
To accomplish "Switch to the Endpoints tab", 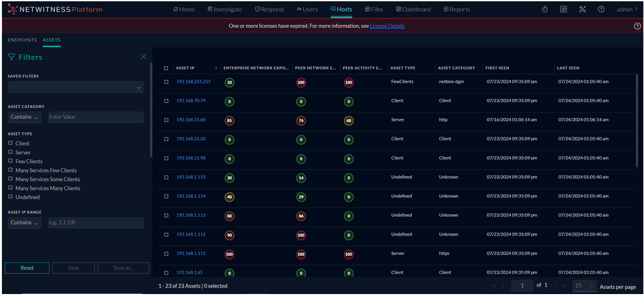I will tap(22, 40).
